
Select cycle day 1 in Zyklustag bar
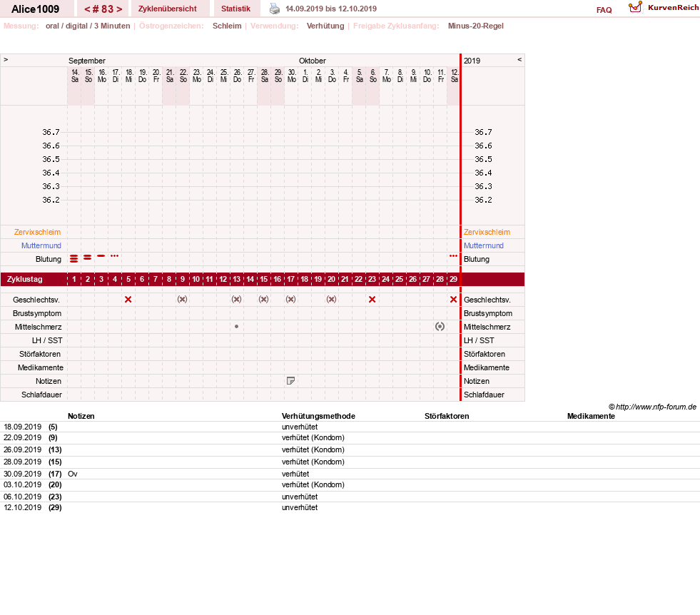[74, 280]
